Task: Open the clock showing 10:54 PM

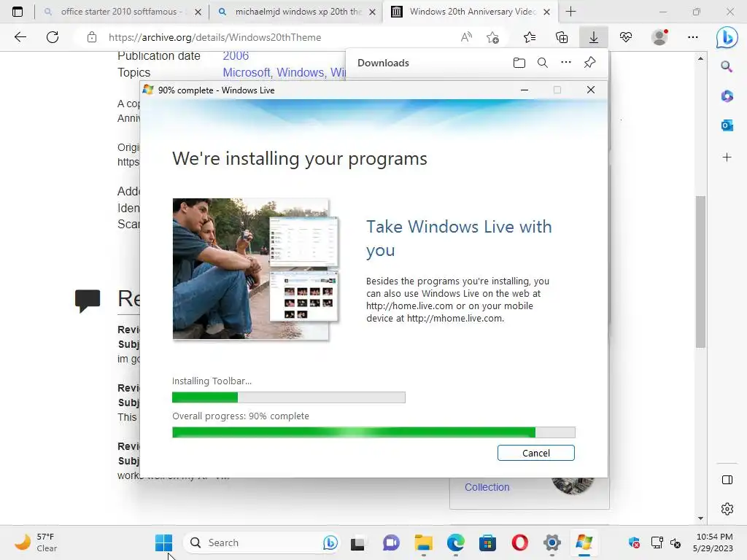Action: click(713, 542)
